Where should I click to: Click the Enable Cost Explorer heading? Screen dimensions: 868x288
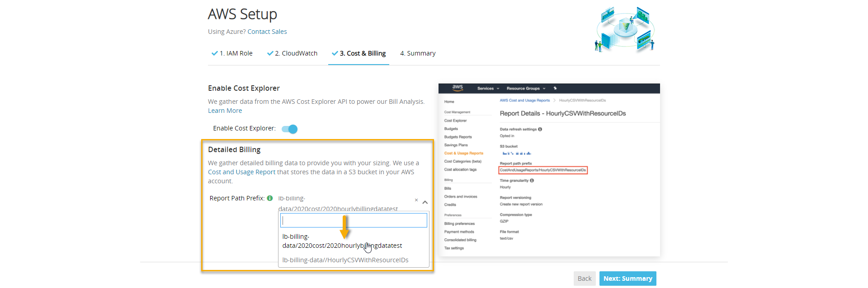pyautogui.click(x=244, y=88)
